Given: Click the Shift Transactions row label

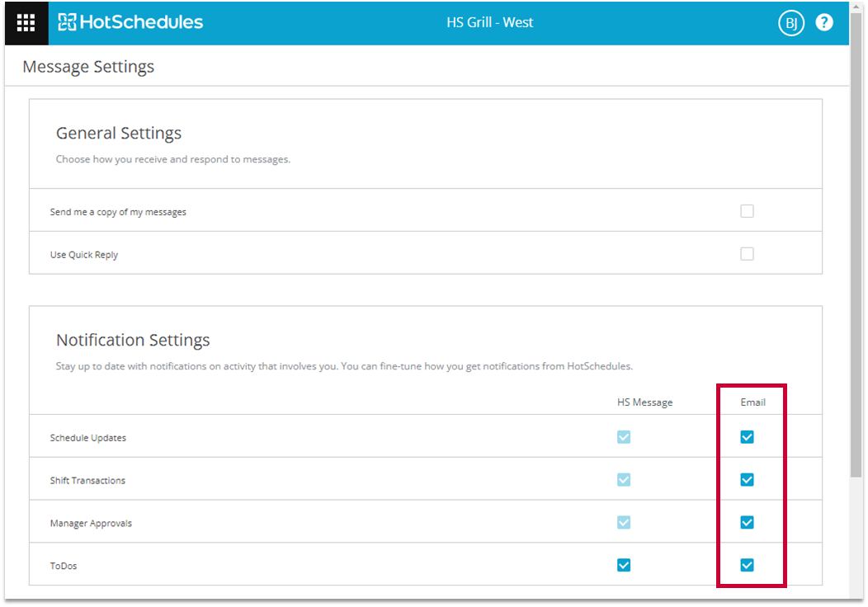Looking at the screenshot, I should point(87,480).
